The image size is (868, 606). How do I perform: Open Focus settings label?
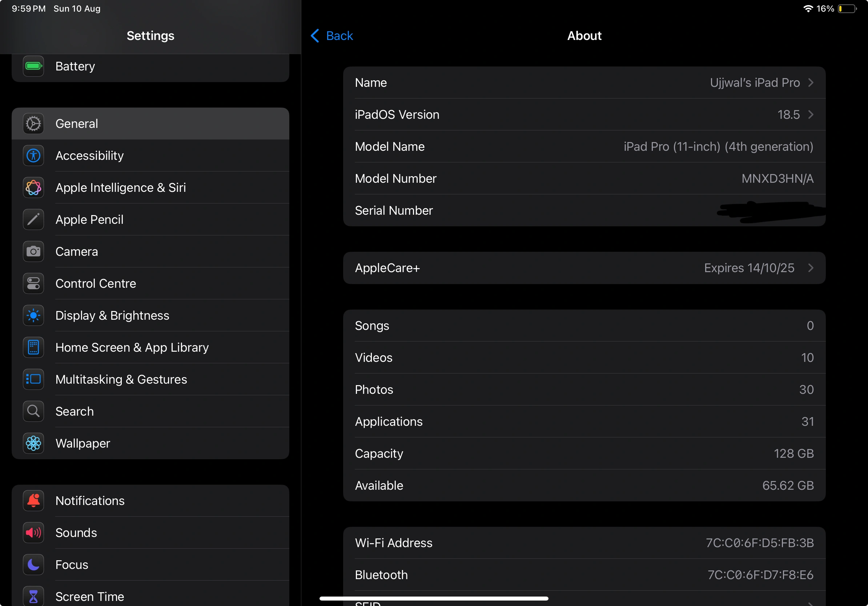pyautogui.click(x=72, y=565)
